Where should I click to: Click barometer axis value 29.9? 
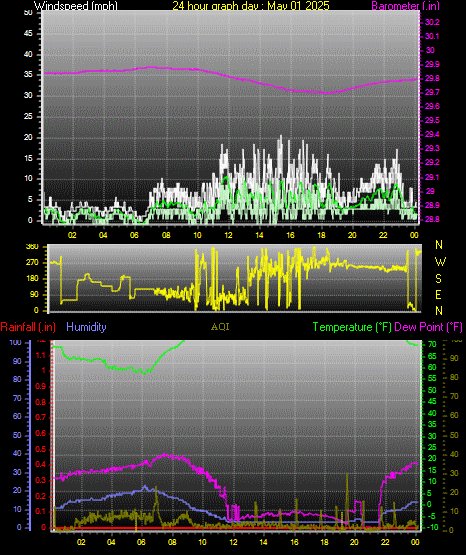coord(432,64)
